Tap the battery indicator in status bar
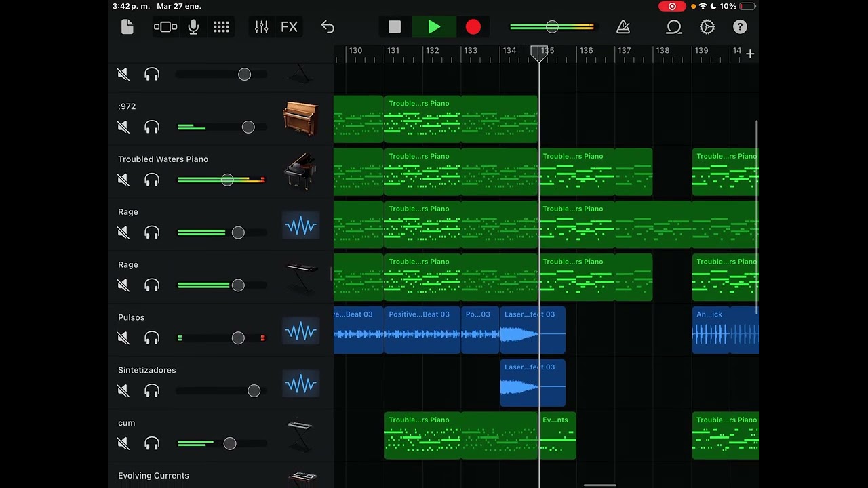Viewport: 868px width, 488px height. (x=747, y=7)
